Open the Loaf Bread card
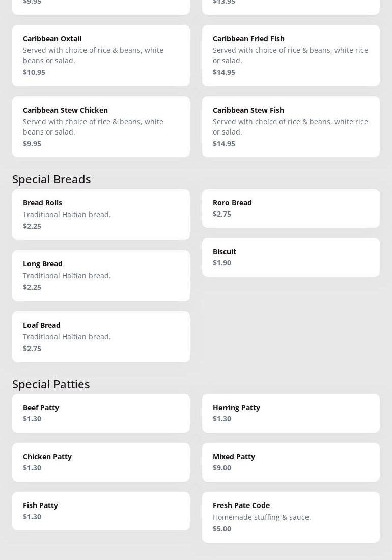 (x=101, y=336)
